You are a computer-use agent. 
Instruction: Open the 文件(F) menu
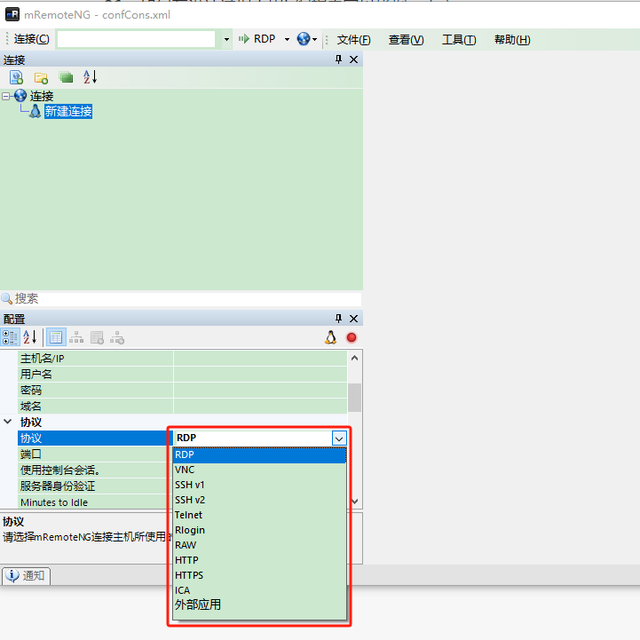pos(353,40)
